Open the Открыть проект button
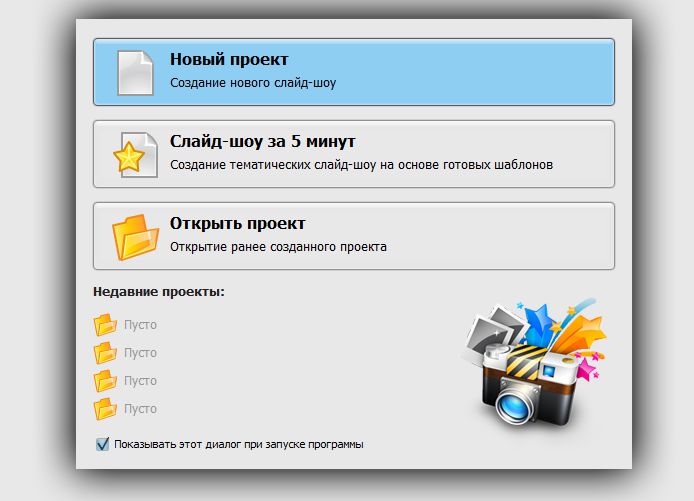Viewport: 694px width, 501px height. (354, 236)
